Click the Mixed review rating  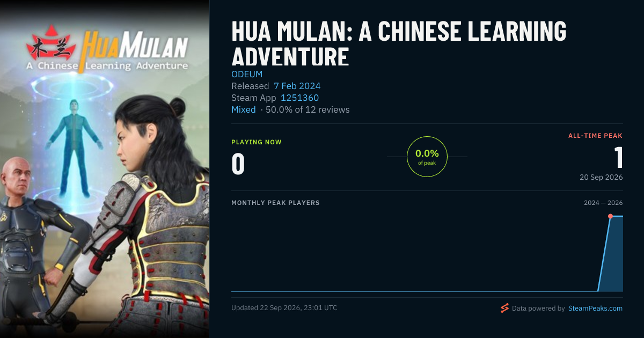tap(244, 109)
